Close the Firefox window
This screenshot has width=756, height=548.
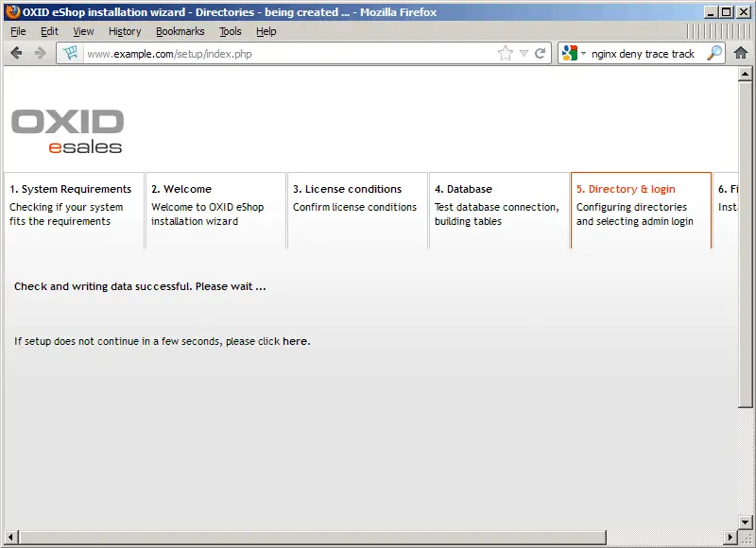[x=744, y=12]
